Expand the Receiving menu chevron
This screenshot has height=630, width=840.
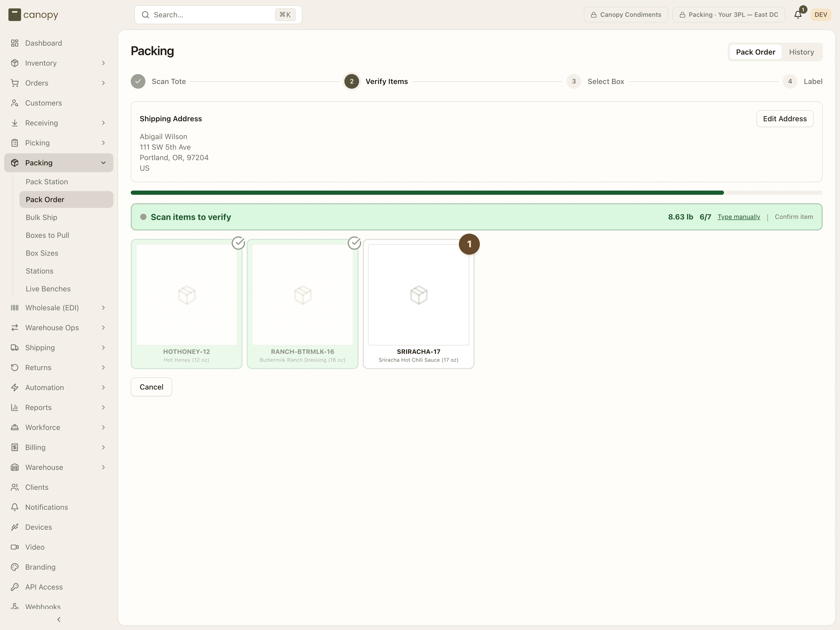103,123
